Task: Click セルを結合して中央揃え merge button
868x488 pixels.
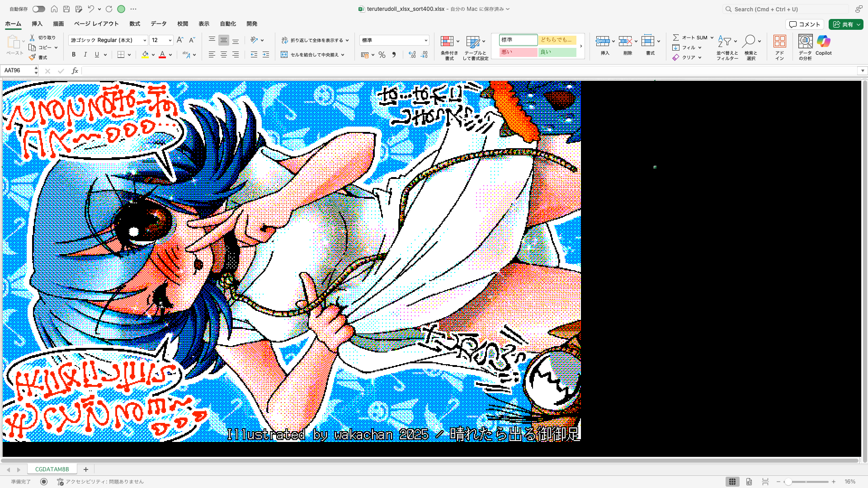Action: point(310,55)
